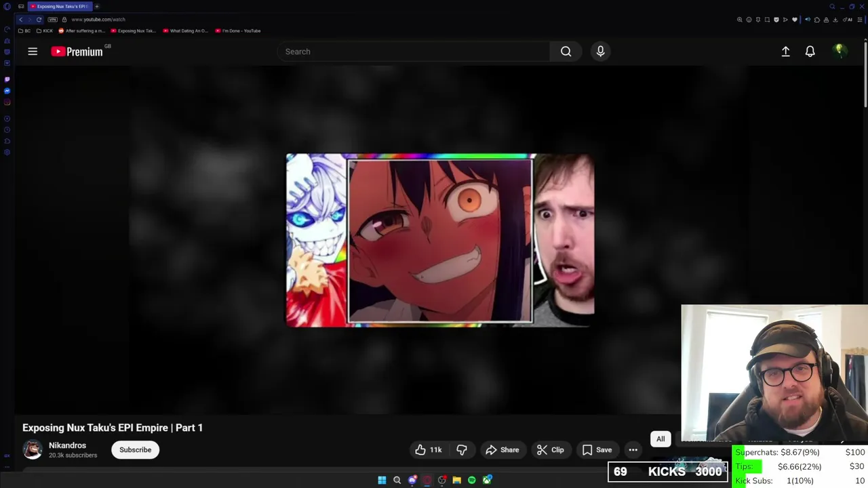Share the video

pyautogui.click(x=502, y=449)
